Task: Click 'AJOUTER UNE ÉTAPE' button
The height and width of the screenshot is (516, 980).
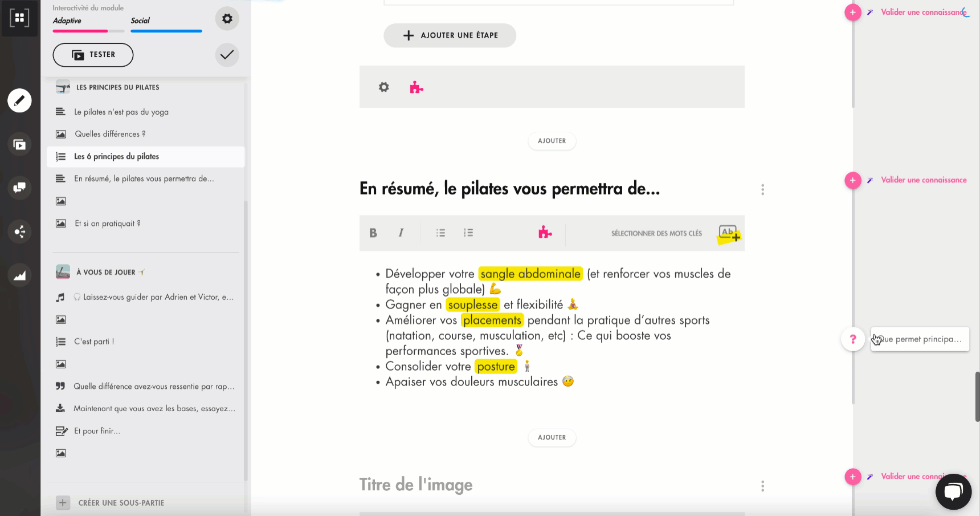Action: click(450, 35)
